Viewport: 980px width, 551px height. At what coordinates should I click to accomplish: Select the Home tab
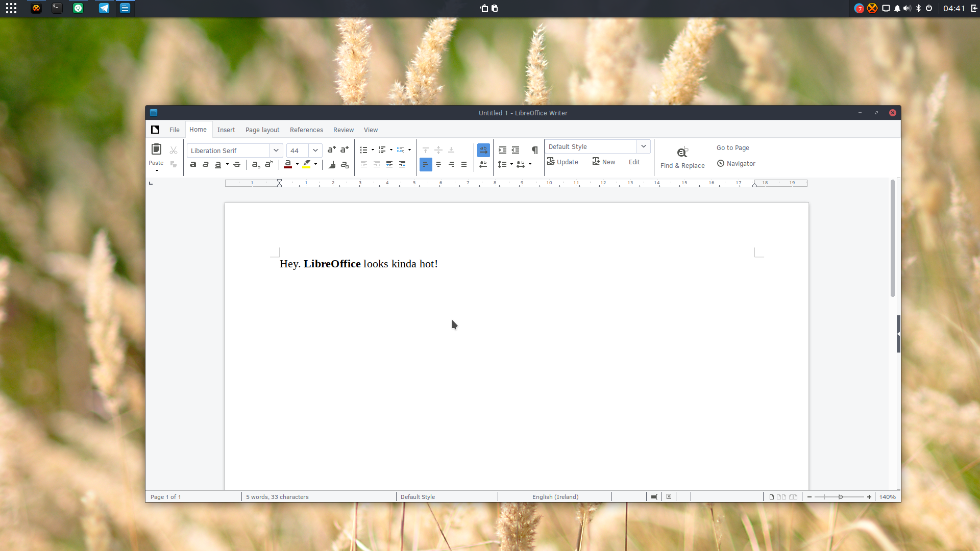(x=198, y=130)
